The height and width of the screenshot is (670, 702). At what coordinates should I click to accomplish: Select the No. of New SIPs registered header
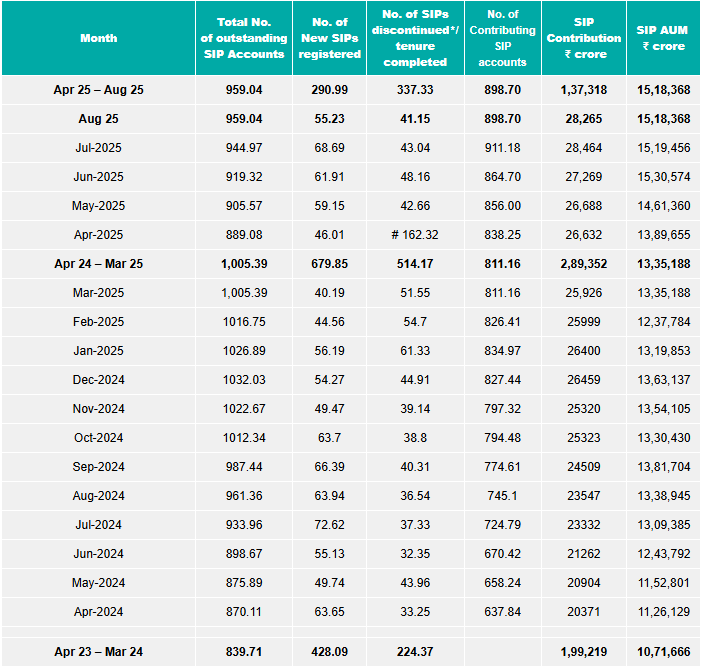[329, 38]
